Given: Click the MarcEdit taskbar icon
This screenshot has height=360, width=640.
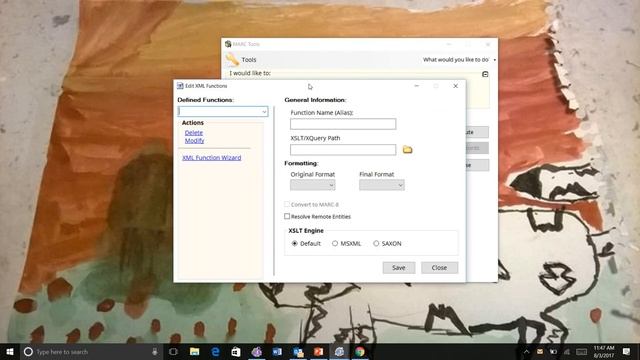Looking at the screenshot, I should point(339,351).
